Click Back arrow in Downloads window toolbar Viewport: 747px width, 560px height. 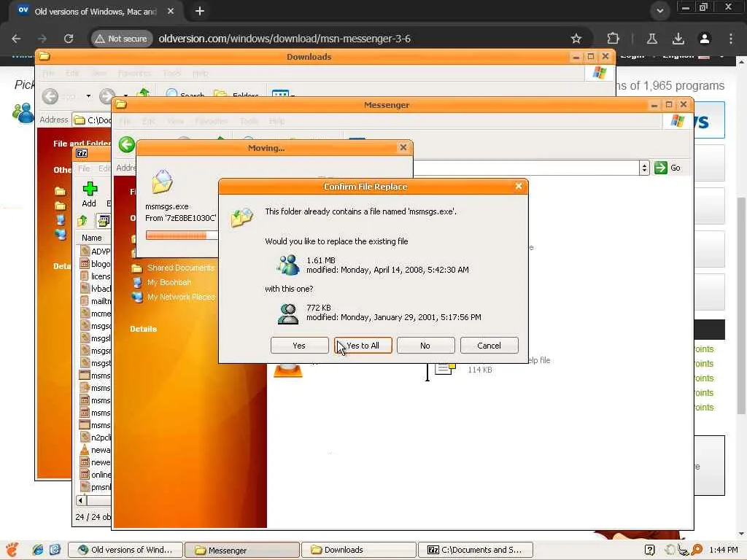(50, 96)
